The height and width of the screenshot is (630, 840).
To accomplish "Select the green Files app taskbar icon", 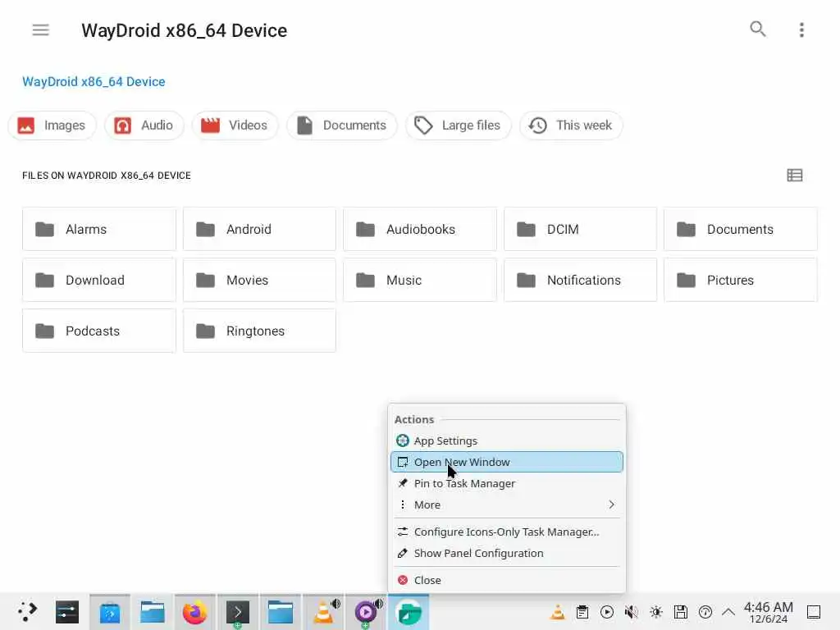I will (409, 612).
